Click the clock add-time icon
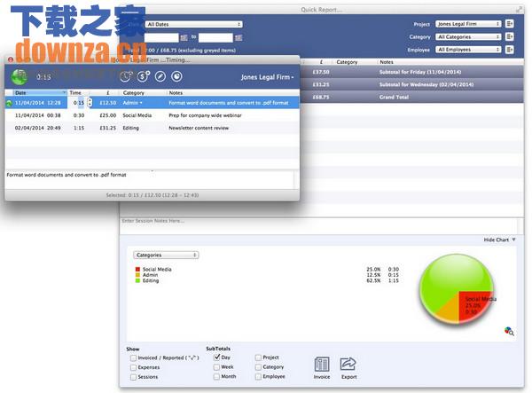532x393 pixels. 126,77
